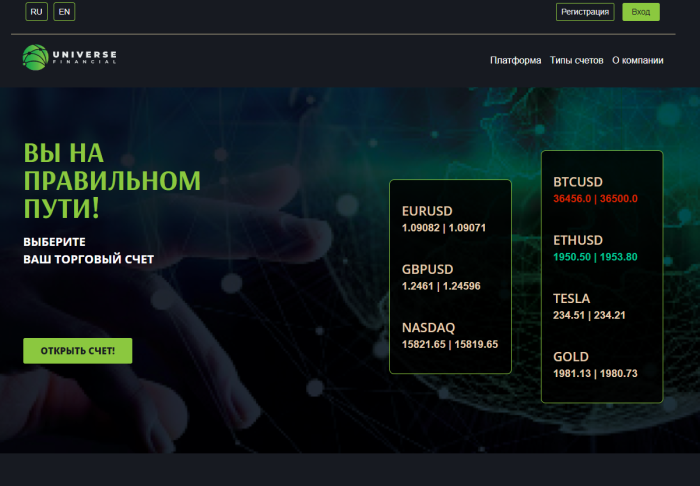The image size is (700, 486).
Task: Select the EURUSD quote label
Action: [x=427, y=211]
